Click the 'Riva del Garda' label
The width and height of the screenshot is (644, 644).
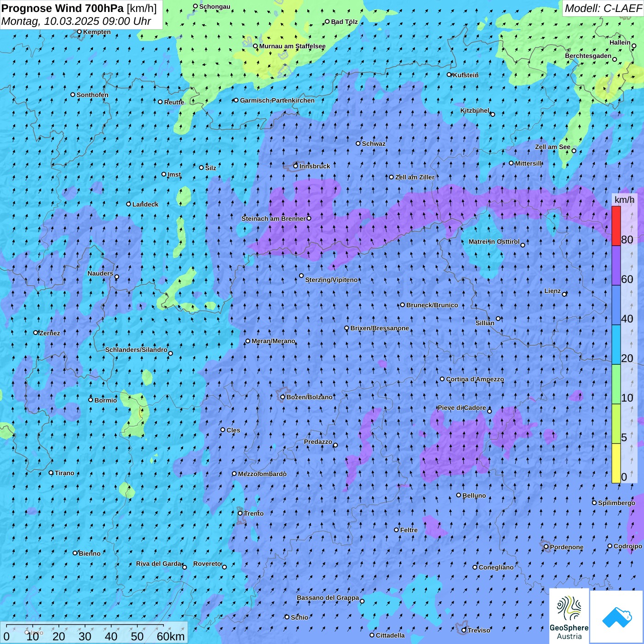point(159,563)
